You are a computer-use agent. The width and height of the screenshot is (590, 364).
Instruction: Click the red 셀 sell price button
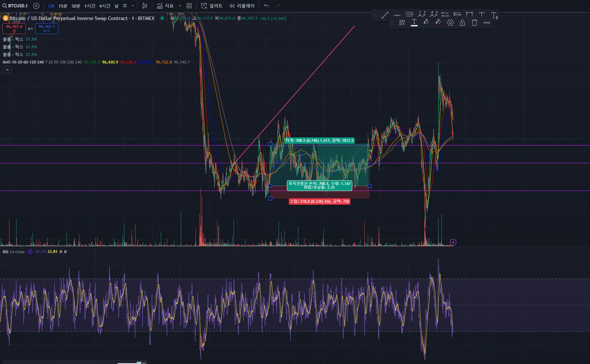[x=14, y=29]
